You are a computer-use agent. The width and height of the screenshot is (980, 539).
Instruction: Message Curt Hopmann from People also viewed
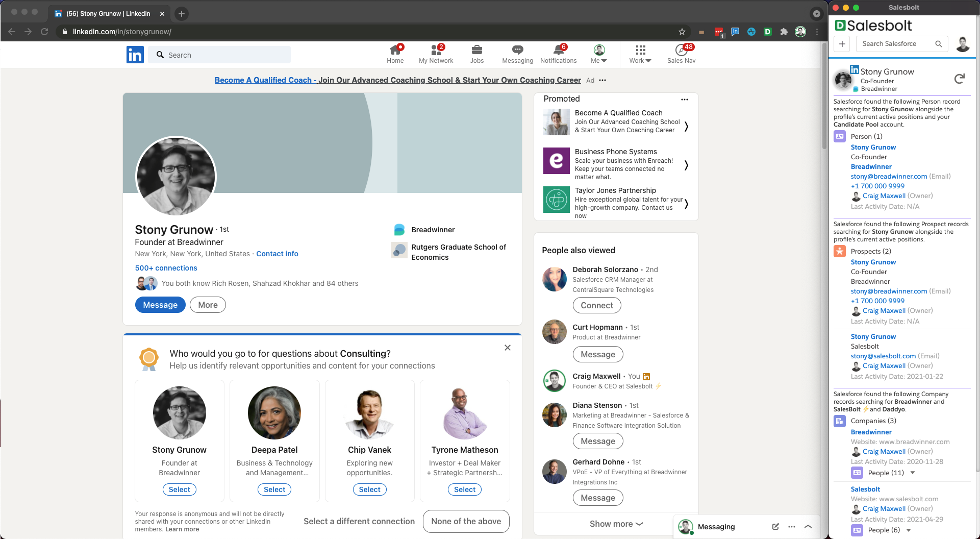point(597,354)
